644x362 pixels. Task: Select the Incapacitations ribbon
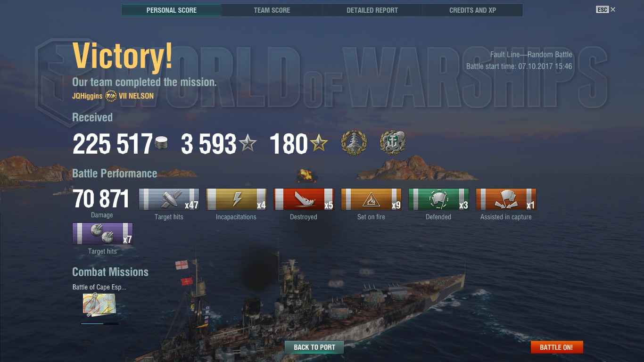(x=236, y=199)
